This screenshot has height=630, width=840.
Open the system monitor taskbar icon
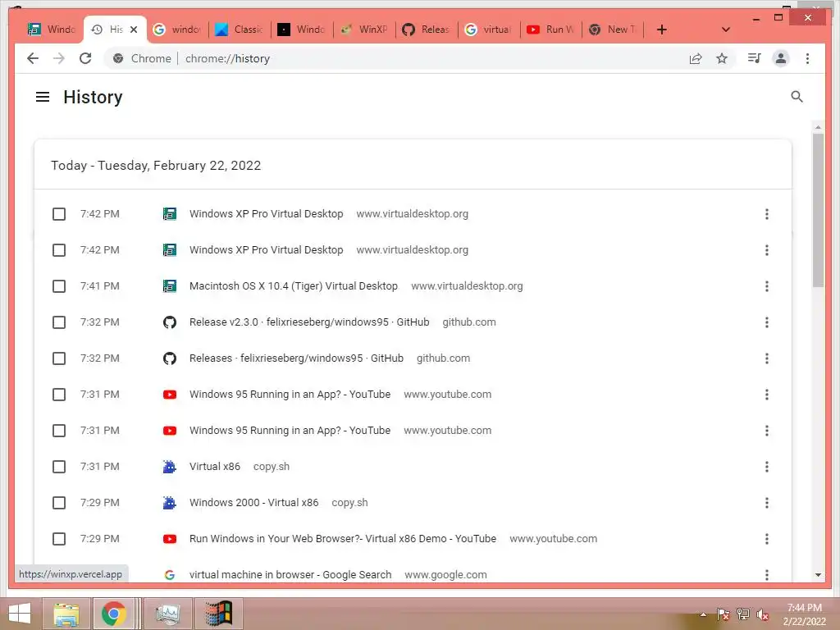(x=167, y=614)
